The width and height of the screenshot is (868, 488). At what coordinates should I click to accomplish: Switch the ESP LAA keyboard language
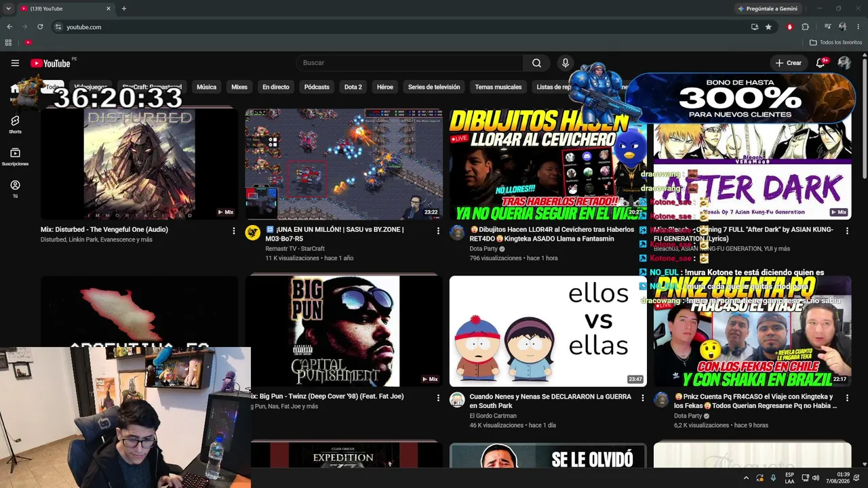(x=789, y=478)
